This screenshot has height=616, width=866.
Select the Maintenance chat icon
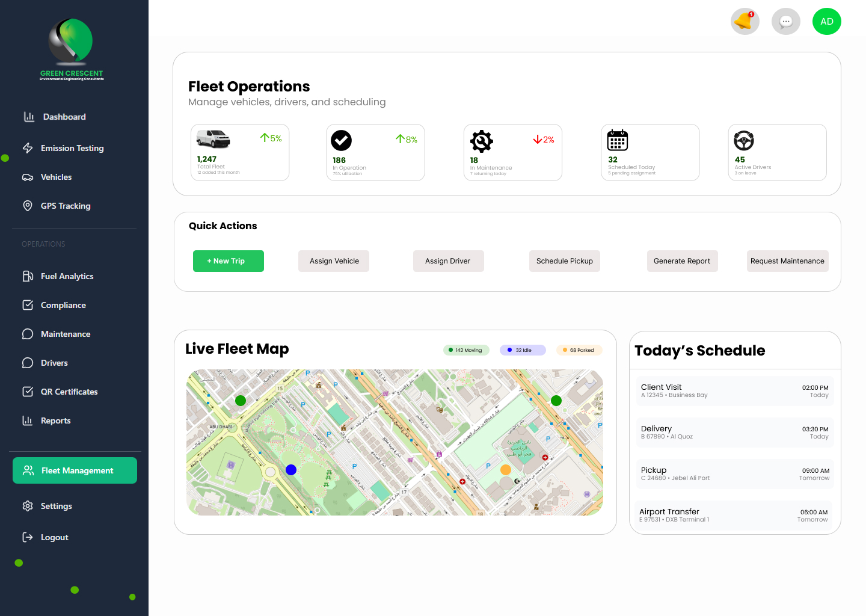click(28, 334)
